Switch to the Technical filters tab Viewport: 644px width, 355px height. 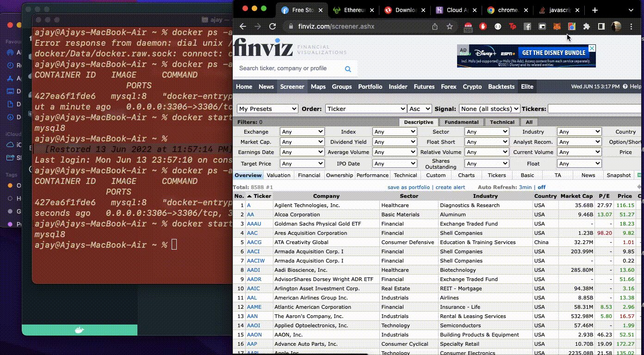tap(502, 122)
